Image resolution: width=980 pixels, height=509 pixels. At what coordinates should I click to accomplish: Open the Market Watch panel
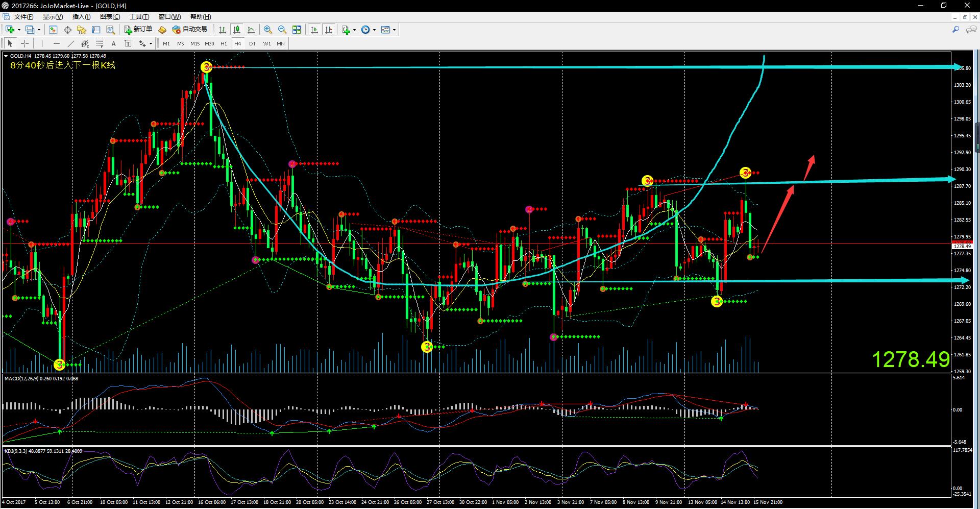53,30
